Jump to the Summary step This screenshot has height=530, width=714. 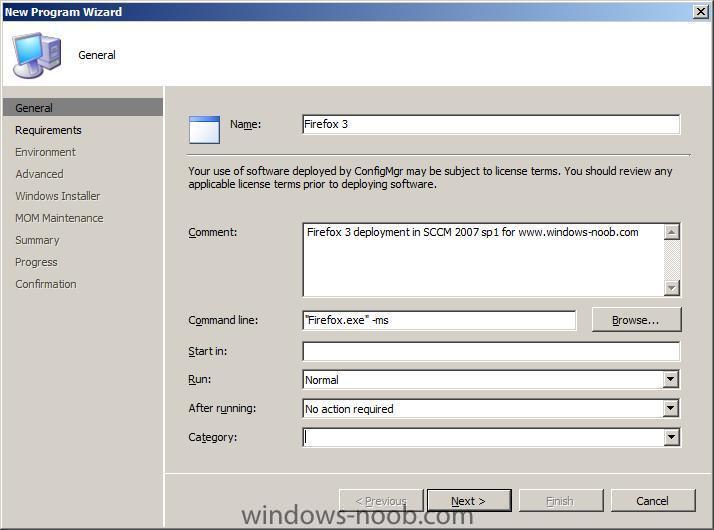click(x=37, y=240)
